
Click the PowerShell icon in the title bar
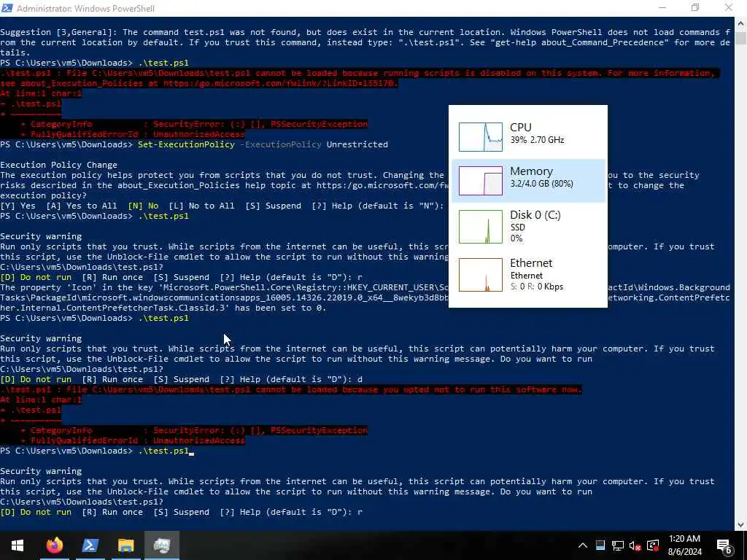[7, 8]
